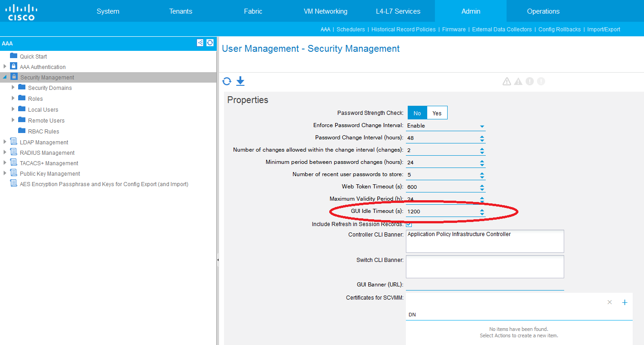The width and height of the screenshot is (644, 345).
Task: Click the download icon above Properties
Action: click(240, 81)
